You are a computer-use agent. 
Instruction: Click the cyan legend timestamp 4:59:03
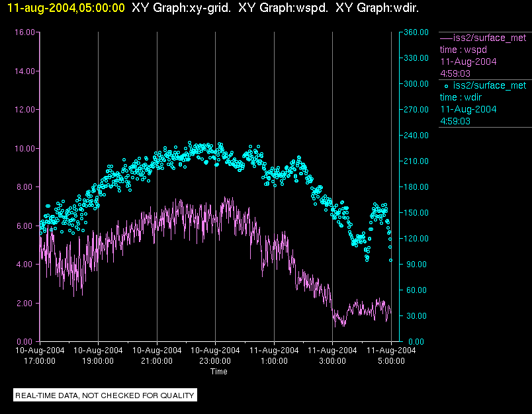click(455, 121)
